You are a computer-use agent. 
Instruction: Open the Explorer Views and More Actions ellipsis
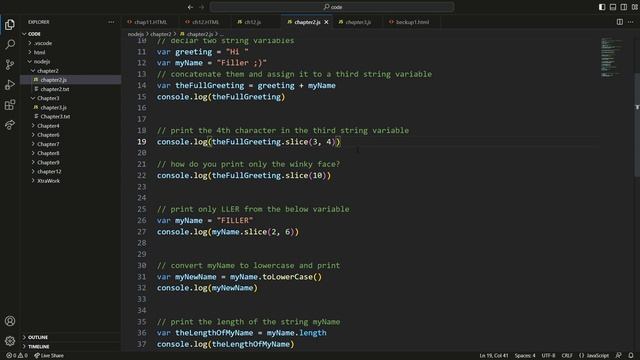click(111, 22)
